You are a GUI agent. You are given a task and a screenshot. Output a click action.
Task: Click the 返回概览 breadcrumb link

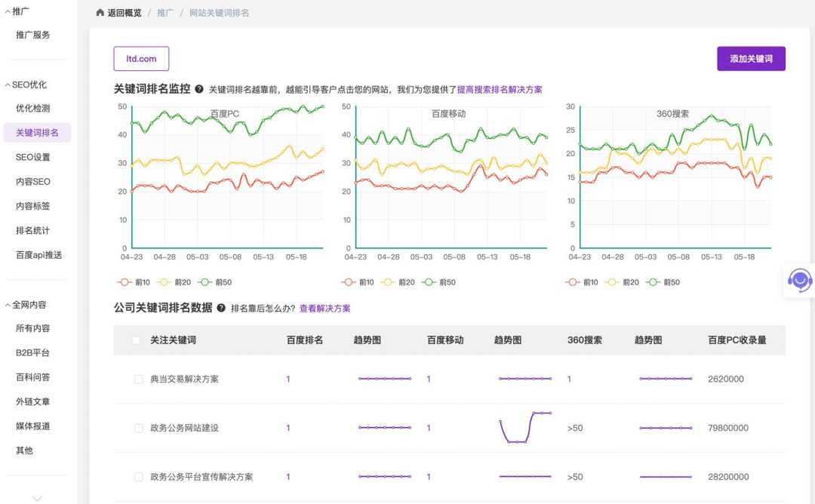125,13
